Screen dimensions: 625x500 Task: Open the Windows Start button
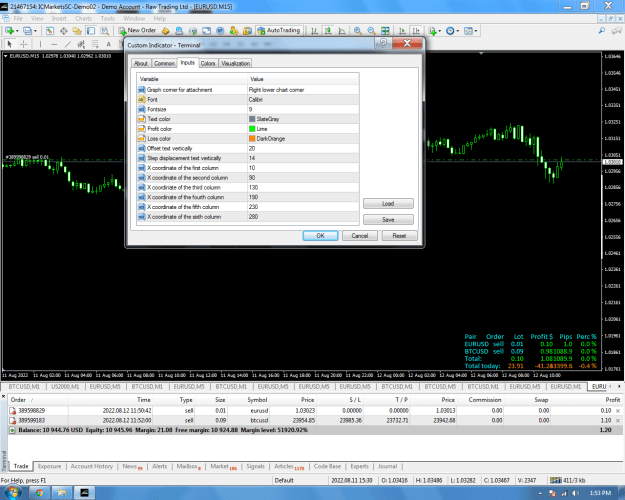(12, 493)
